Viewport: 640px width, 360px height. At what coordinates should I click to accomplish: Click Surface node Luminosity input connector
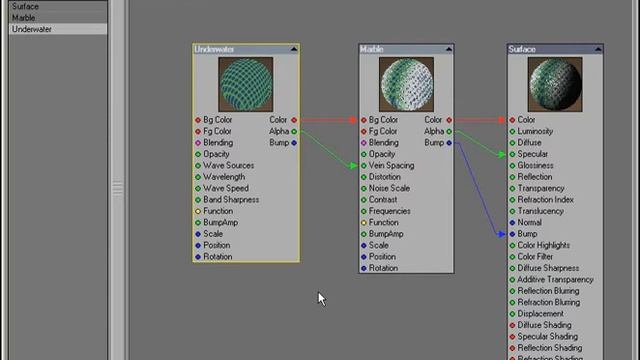[512, 131]
